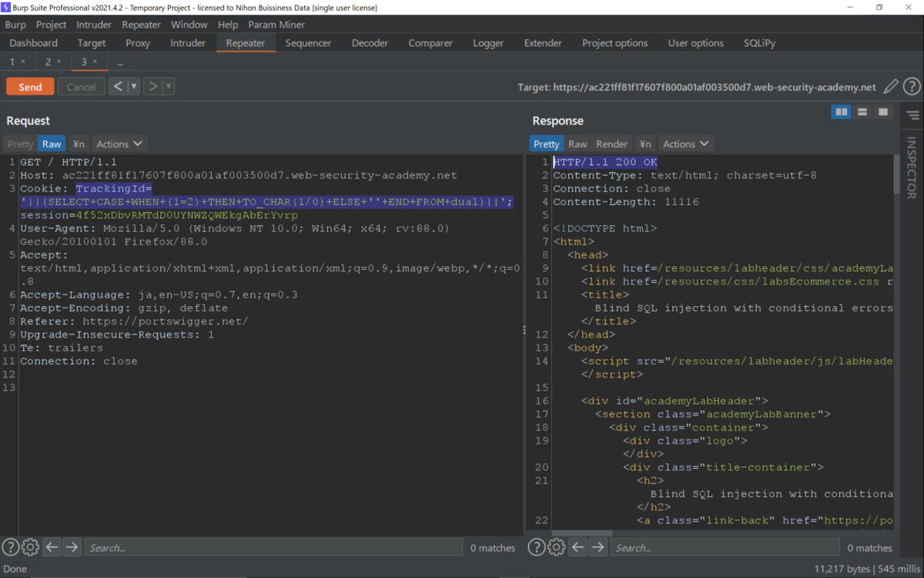This screenshot has height=578, width=924.
Task: Select response Render view
Action: tap(612, 144)
